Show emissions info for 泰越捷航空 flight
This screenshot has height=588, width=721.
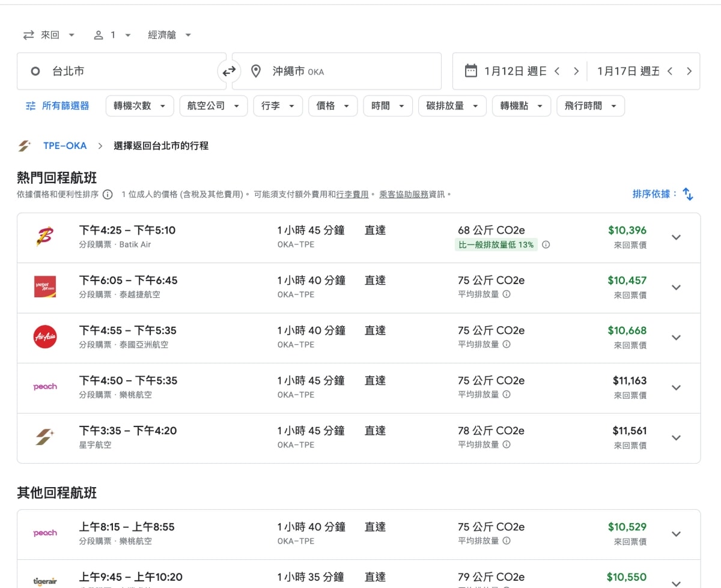click(x=507, y=294)
